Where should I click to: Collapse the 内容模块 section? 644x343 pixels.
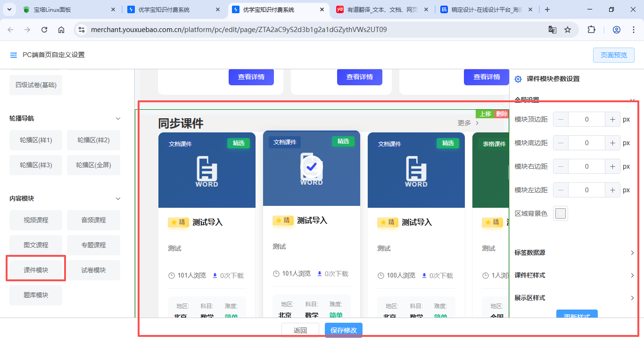click(118, 199)
